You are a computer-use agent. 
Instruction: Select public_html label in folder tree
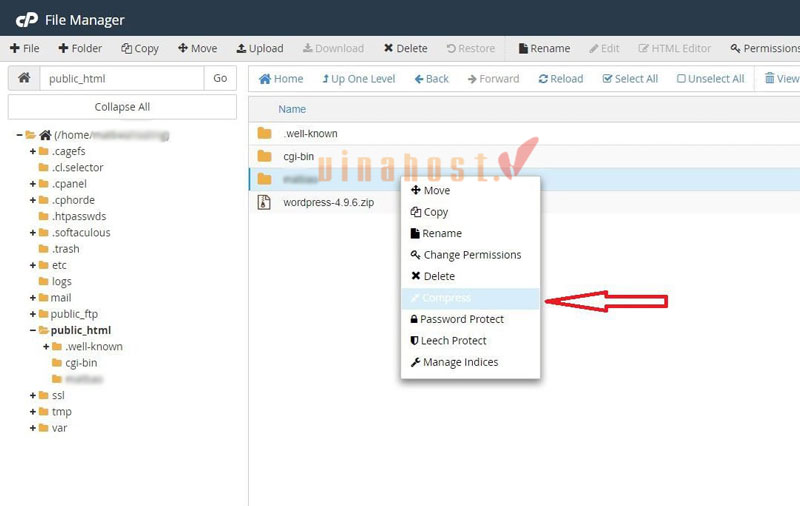pos(81,331)
